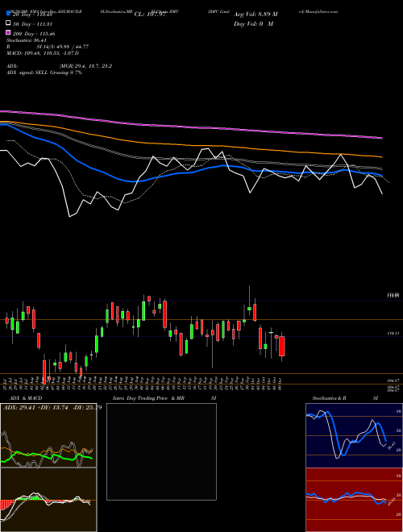Click the 'Avg Vol: 8.89 M' label
Image resolution: width=403 pixels, height=532 pixels.
(x=256, y=15)
